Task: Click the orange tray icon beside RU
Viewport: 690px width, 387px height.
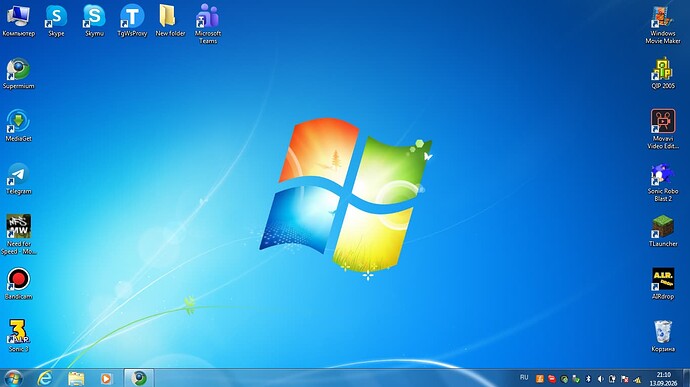Action: [x=540, y=379]
